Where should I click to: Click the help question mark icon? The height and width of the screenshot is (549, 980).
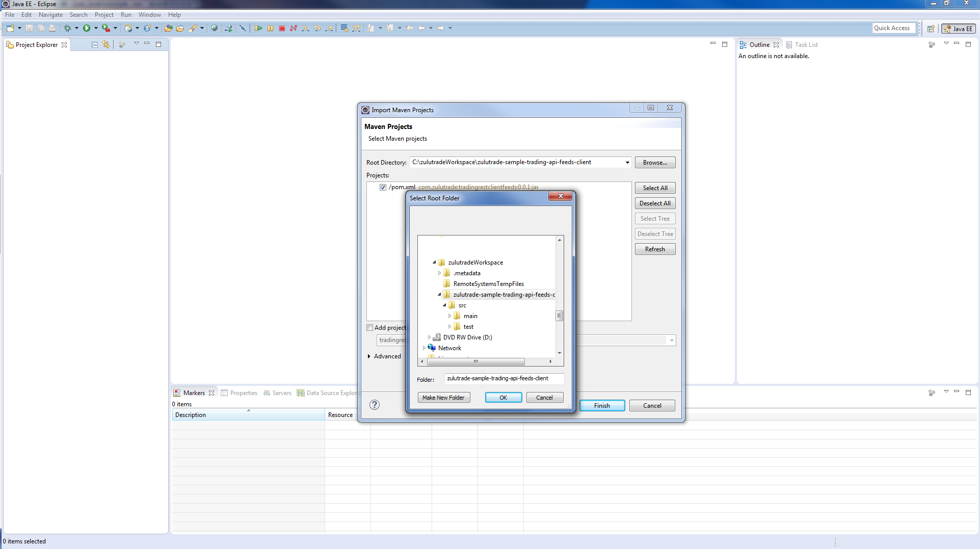point(375,405)
